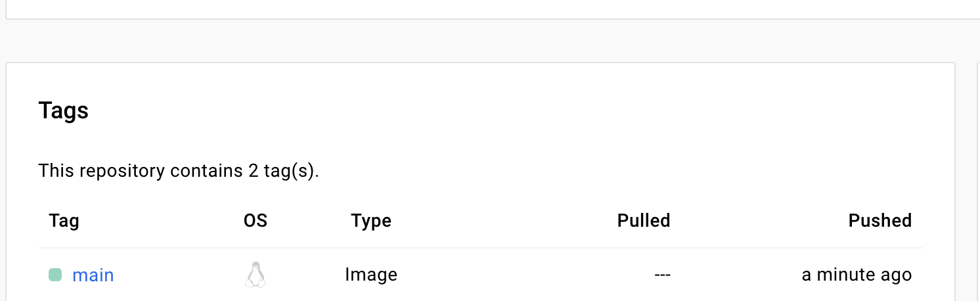This screenshot has width=980, height=301.
Task: Click the Tags section heading
Action: pyautogui.click(x=63, y=110)
